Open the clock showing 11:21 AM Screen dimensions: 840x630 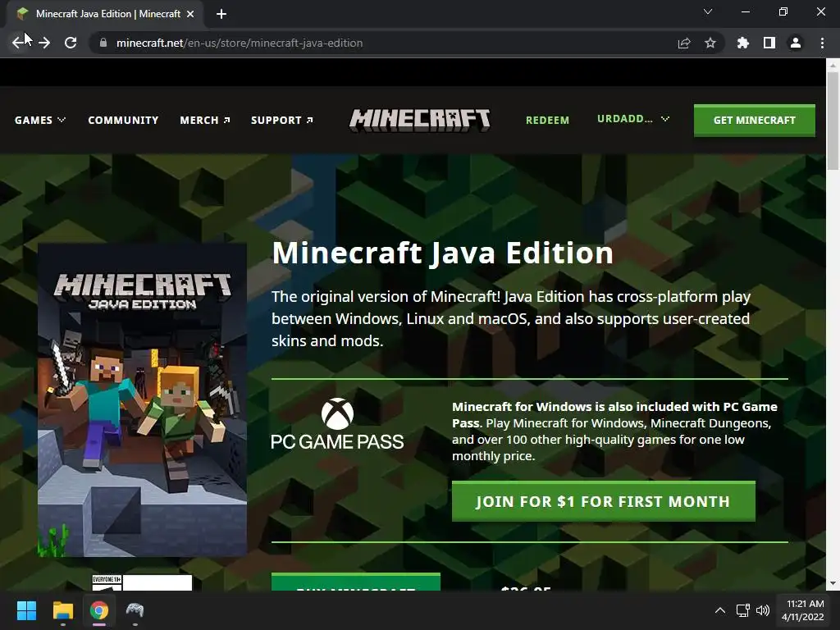click(802, 610)
